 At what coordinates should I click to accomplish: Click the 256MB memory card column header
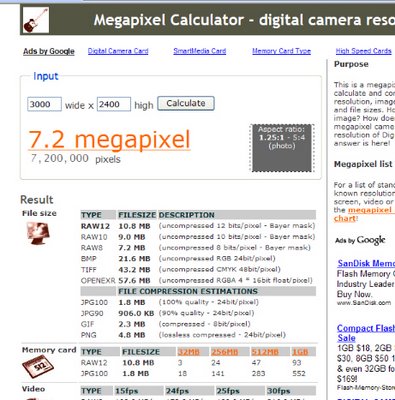click(x=225, y=352)
